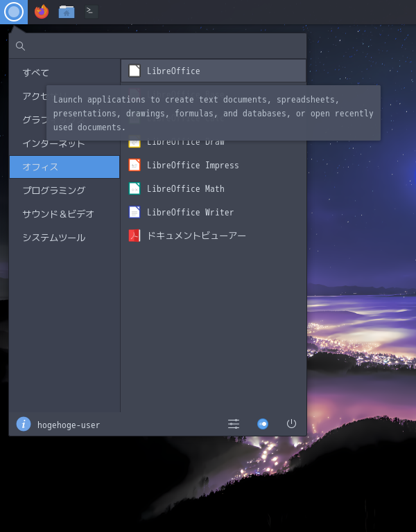
Task: Click the hogehoge-user name label
Action: [69, 425]
